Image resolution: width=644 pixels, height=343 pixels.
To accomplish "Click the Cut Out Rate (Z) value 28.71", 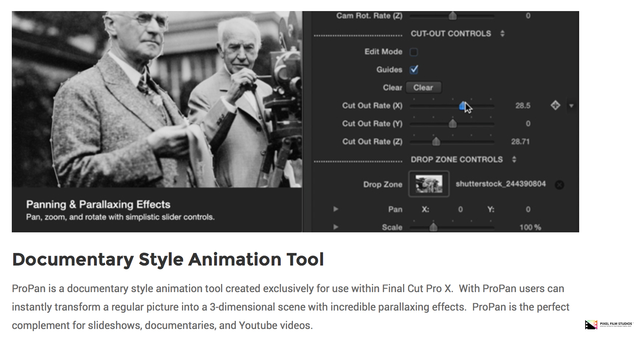I will (520, 142).
